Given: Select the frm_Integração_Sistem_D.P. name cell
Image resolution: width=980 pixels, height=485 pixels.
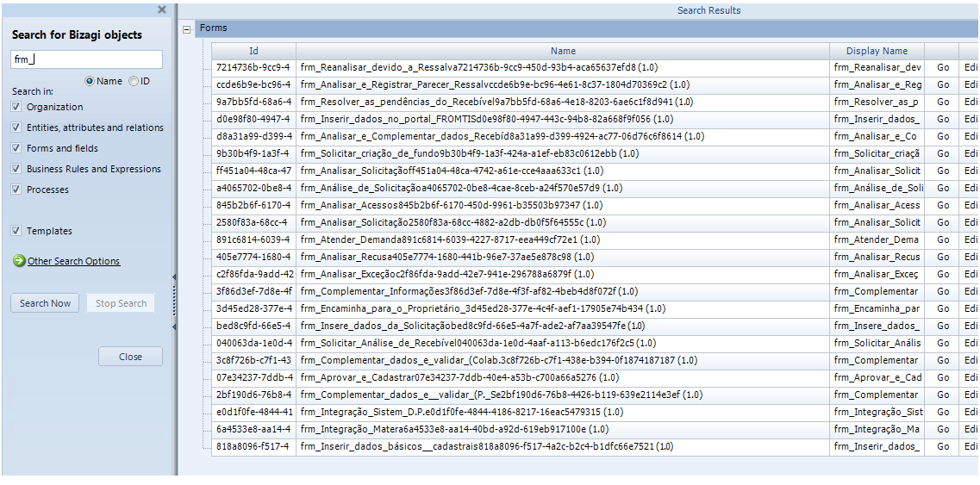Looking at the screenshot, I should [x=563, y=412].
